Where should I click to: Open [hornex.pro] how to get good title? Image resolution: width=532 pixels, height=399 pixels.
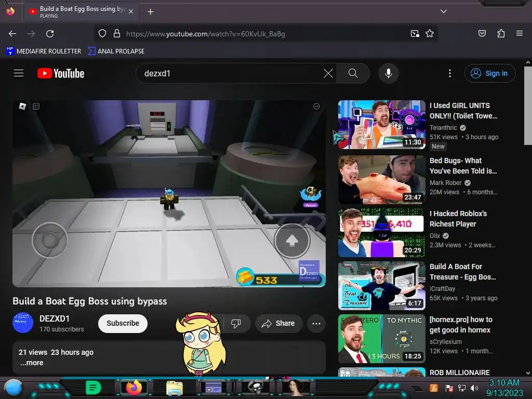tap(461, 325)
